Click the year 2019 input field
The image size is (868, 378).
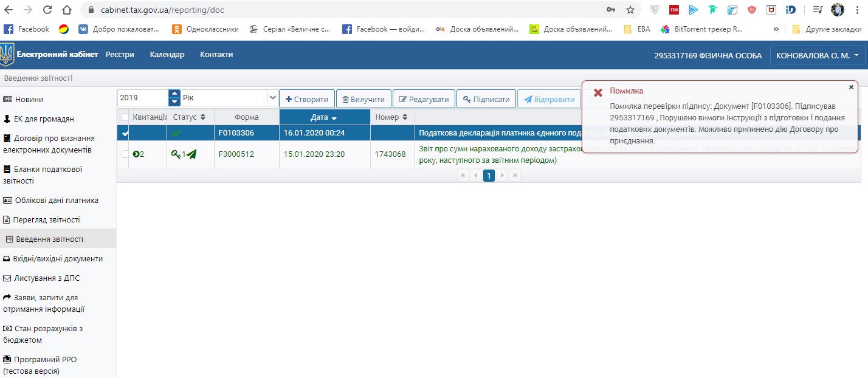pos(142,98)
